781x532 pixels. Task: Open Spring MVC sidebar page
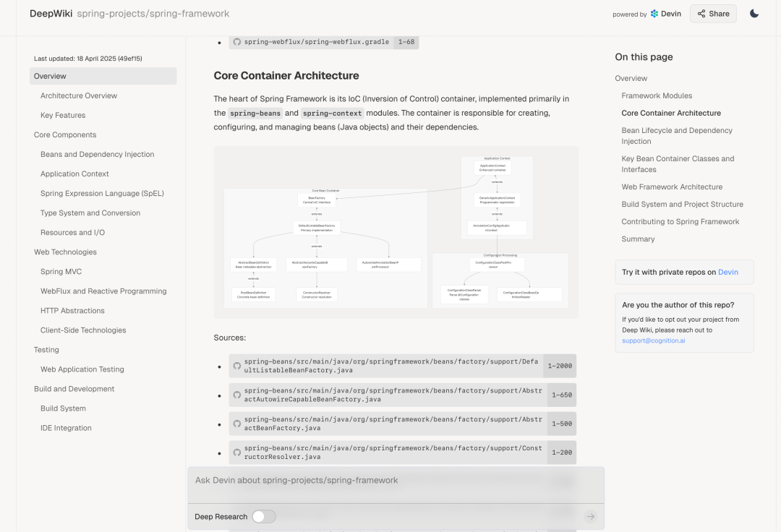61,271
